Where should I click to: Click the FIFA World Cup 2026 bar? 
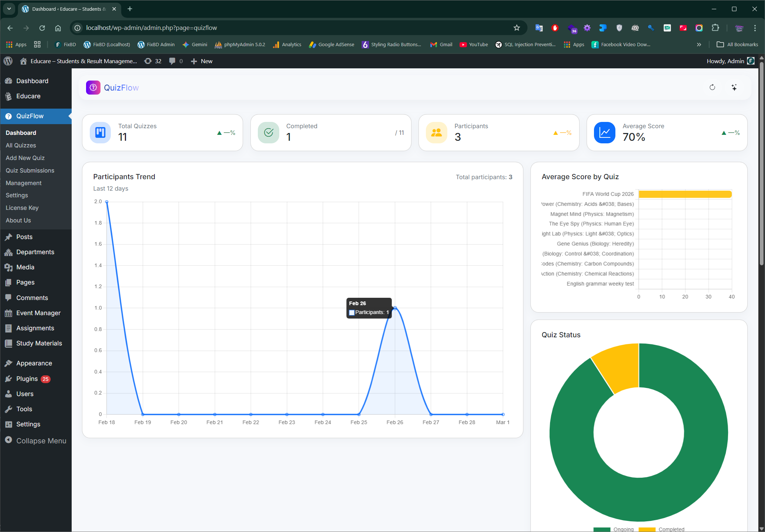point(685,194)
